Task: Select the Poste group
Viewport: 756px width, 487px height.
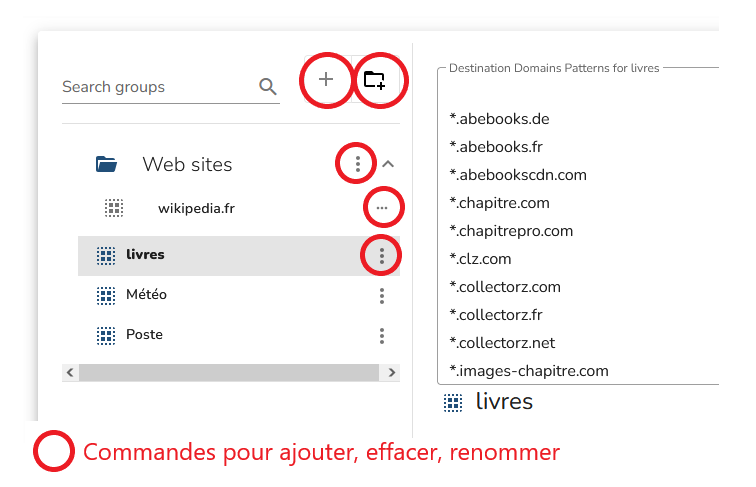Action: tap(144, 335)
